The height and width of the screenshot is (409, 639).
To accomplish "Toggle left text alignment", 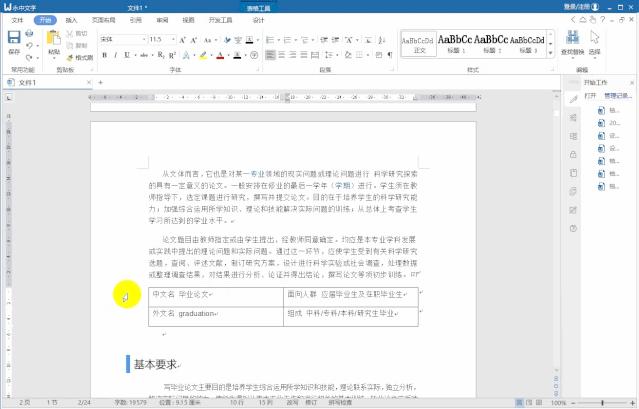I will (270, 55).
